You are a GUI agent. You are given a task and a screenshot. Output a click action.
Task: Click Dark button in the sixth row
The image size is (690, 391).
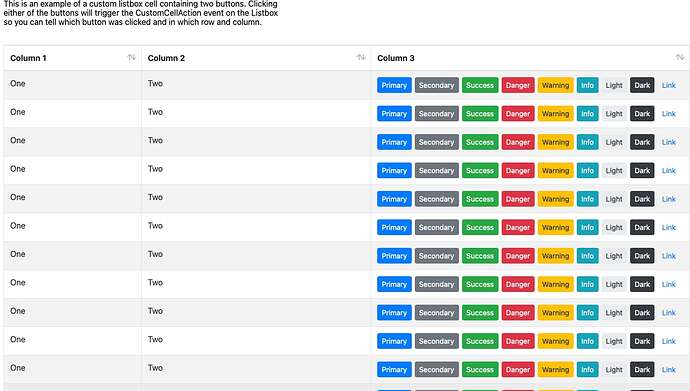click(x=642, y=227)
